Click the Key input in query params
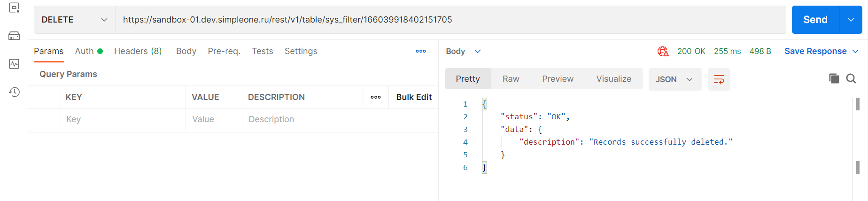This screenshot has height=201, width=868. point(122,119)
